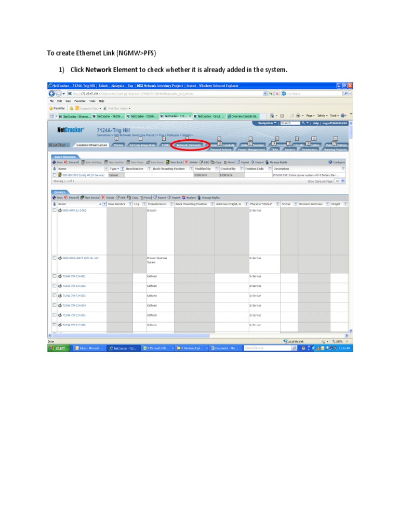Viewport: 399px width, 532px height.
Task: Click Edit in the Inner Structure toolbar
Action: coord(204,162)
